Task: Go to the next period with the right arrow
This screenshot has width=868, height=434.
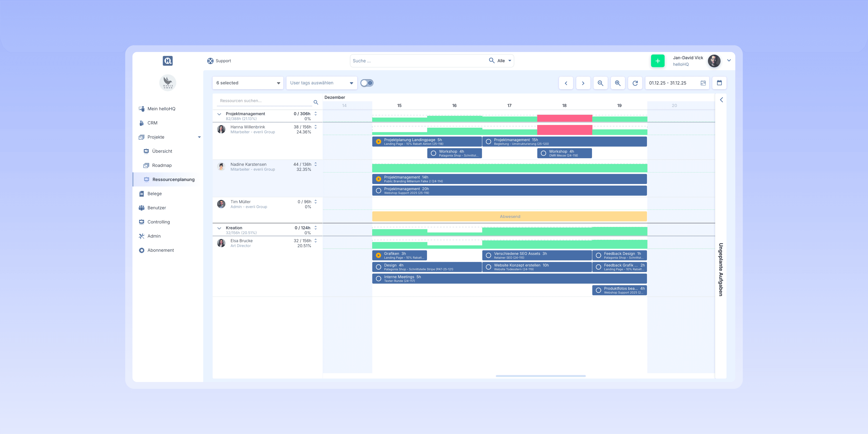Action: 583,83
